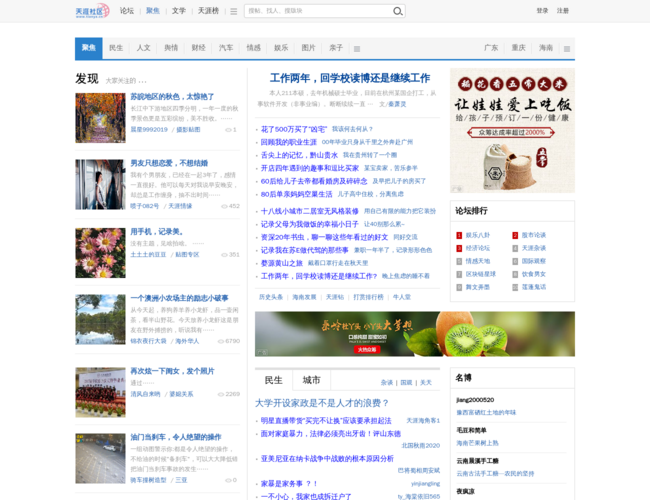650x500 pixels.
Task: Select the 聚焦 blue tab
Action: tap(89, 48)
